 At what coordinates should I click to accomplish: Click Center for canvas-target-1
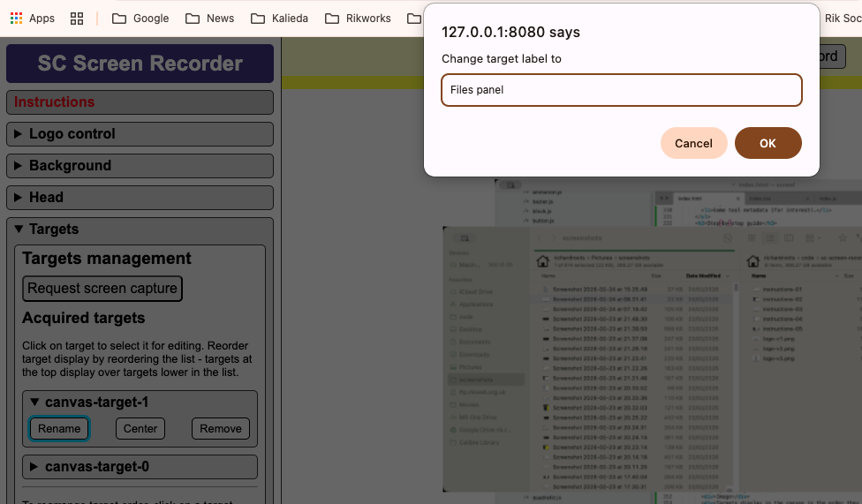140,429
